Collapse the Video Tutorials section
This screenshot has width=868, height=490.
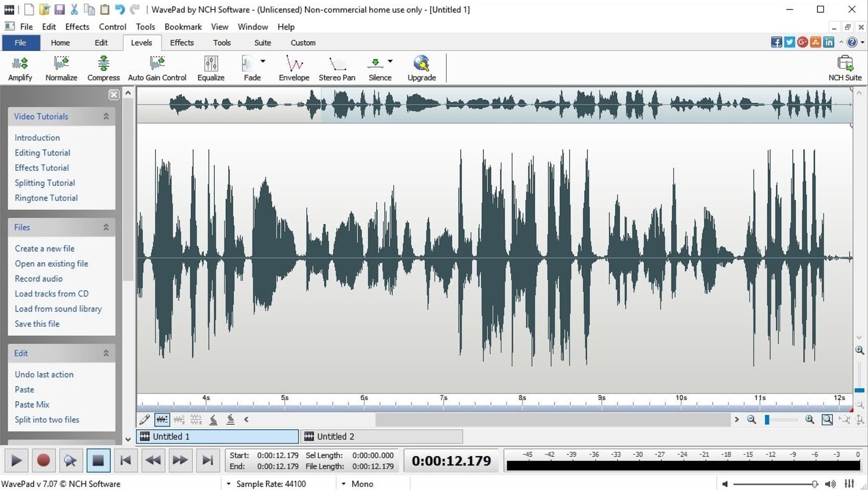(x=106, y=116)
